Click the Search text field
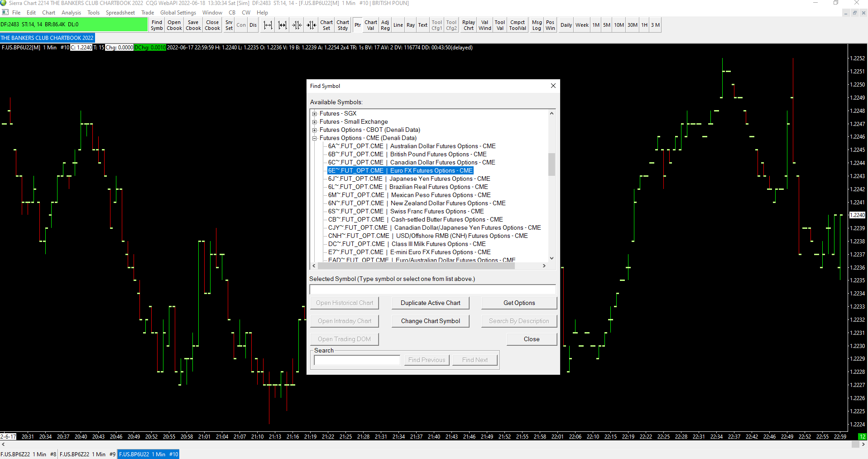The image size is (868, 459). point(357,360)
